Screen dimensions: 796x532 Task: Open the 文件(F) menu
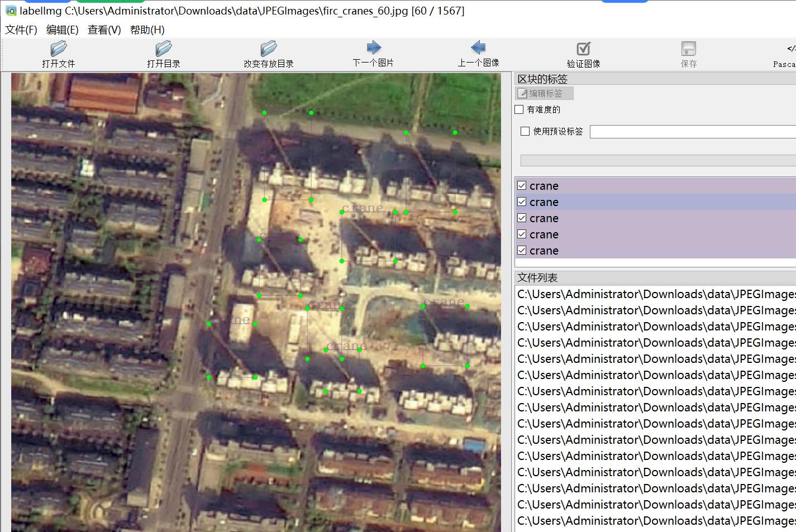pos(21,30)
